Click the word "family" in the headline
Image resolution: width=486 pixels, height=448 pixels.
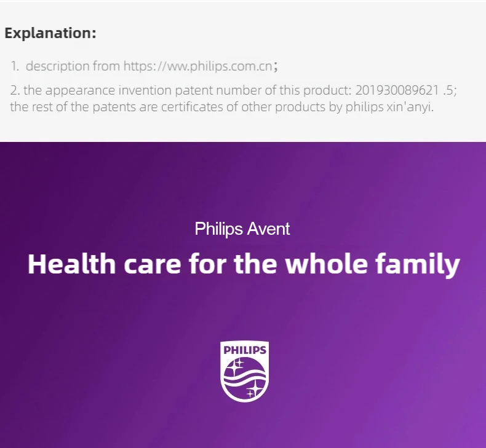[418, 265]
